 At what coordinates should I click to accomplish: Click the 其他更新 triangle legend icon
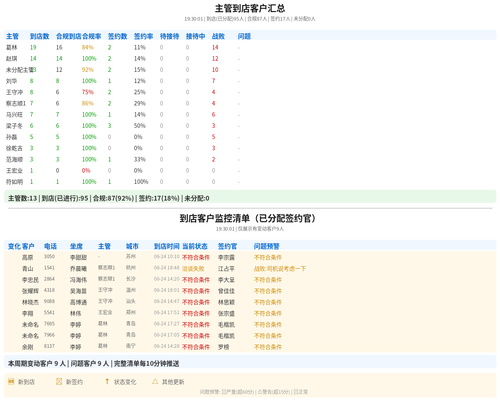click(155, 381)
